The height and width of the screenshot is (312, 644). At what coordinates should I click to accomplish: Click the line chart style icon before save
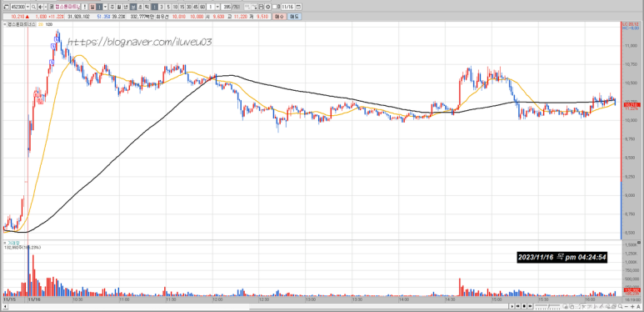pos(254,7)
